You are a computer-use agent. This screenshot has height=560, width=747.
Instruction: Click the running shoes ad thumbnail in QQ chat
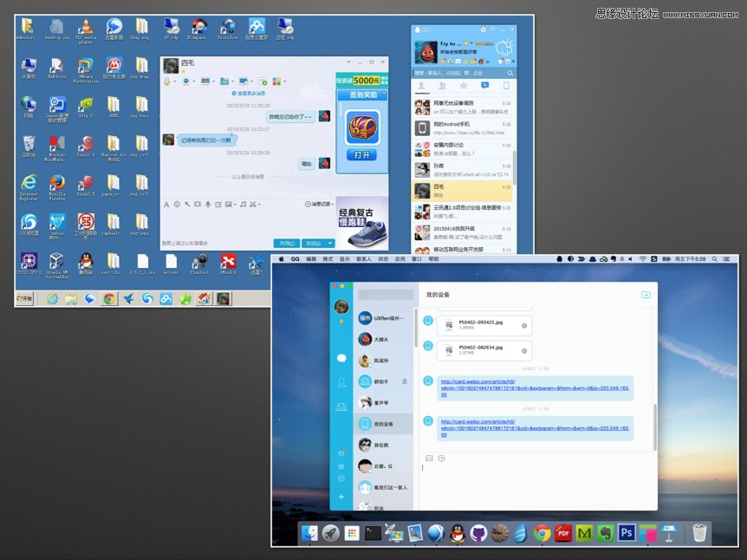tap(362, 224)
